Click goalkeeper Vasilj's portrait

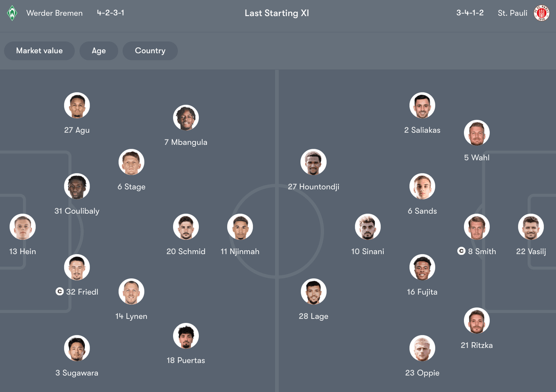point(531,227)
